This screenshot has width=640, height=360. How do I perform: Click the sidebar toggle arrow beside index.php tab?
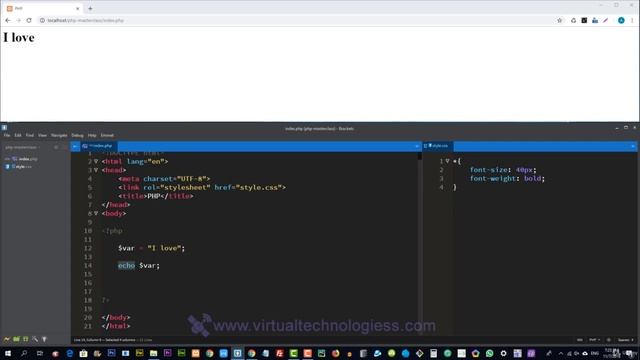tap(75, 146)
